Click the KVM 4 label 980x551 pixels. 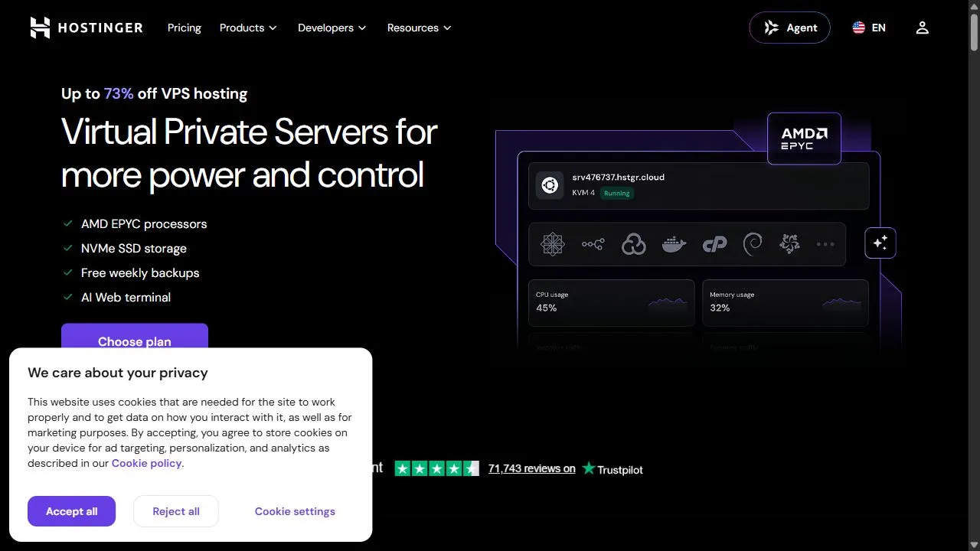pyautogui.click(x=583, y=193)
